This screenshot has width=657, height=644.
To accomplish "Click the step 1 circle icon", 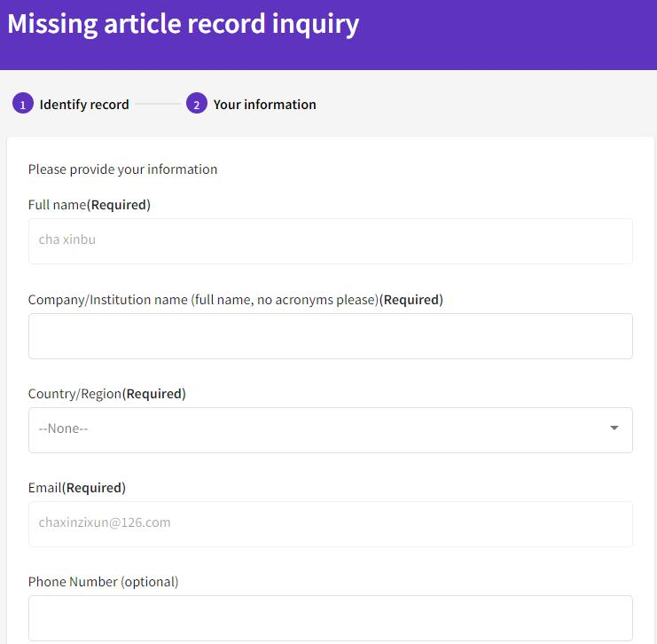I will point(23,105).
